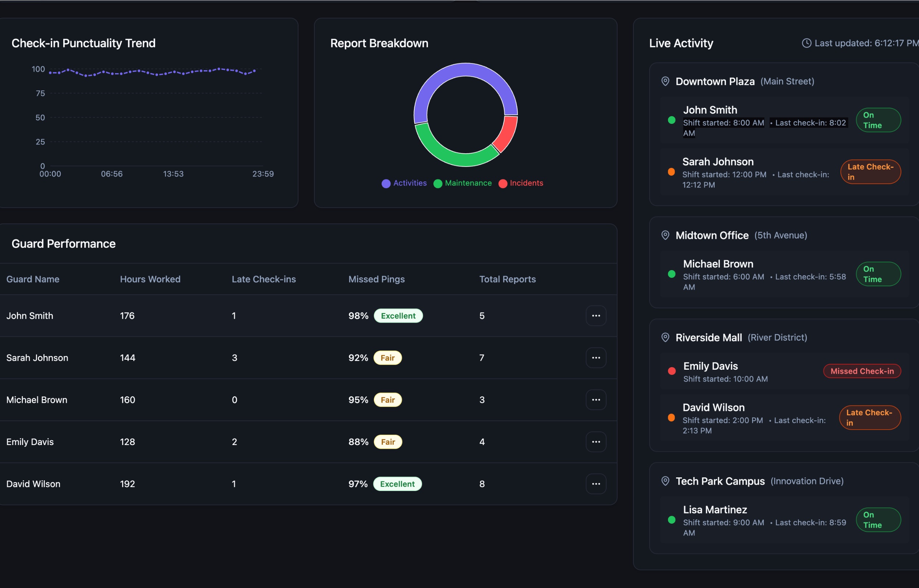
Task: Expand the options menu for David Wilson's row
Action: point(596,484)
